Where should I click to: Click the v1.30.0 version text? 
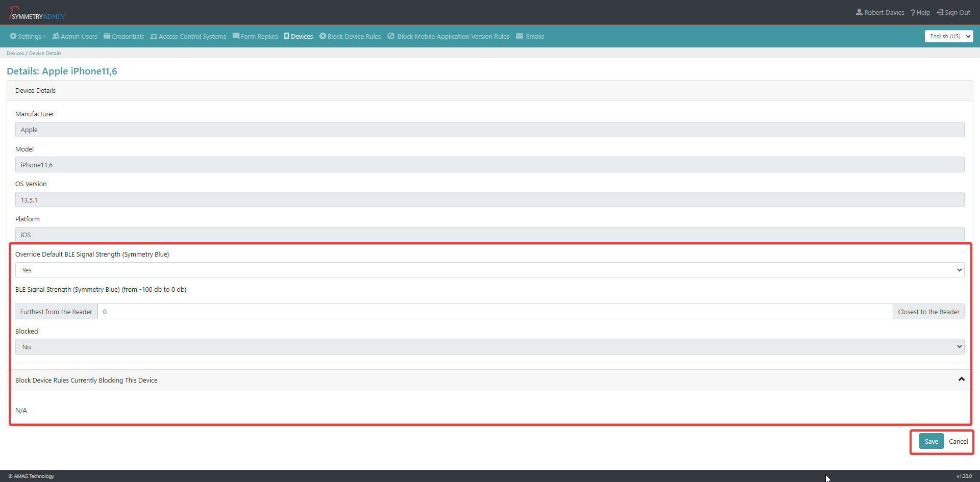tap(964, 476)
